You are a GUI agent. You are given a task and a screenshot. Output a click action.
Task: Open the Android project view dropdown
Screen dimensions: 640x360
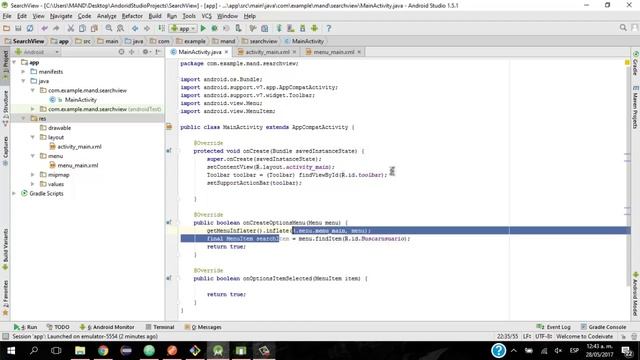click(x=37, y=52)
